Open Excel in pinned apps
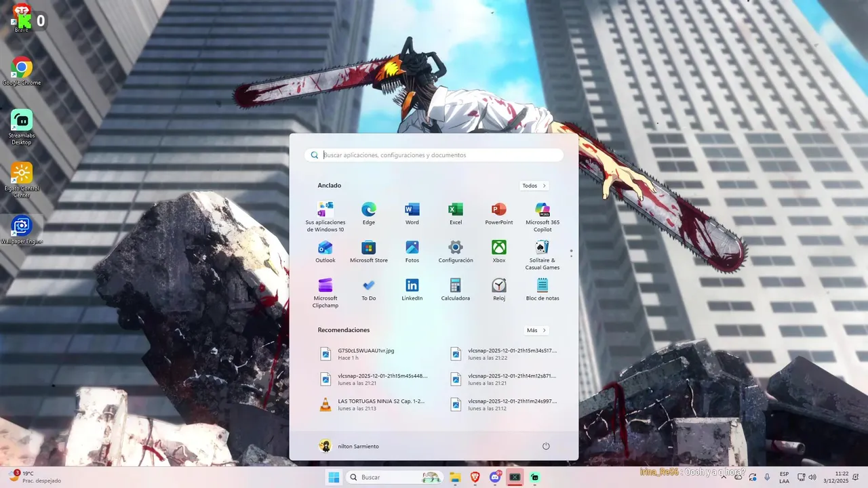 click(x=456, y=213)
